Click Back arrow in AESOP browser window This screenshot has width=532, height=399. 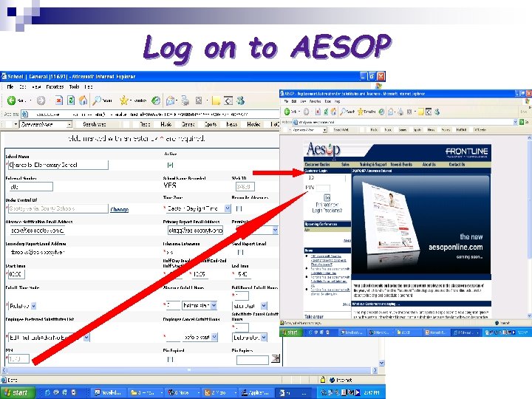pos(287,112)
